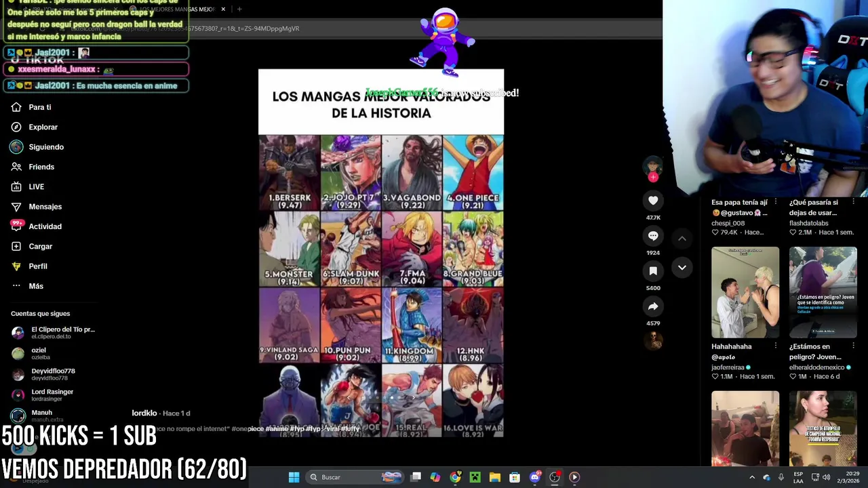868x488 pixels.
Task: Switch the ESP LAA input language
Action: [799, 477]
